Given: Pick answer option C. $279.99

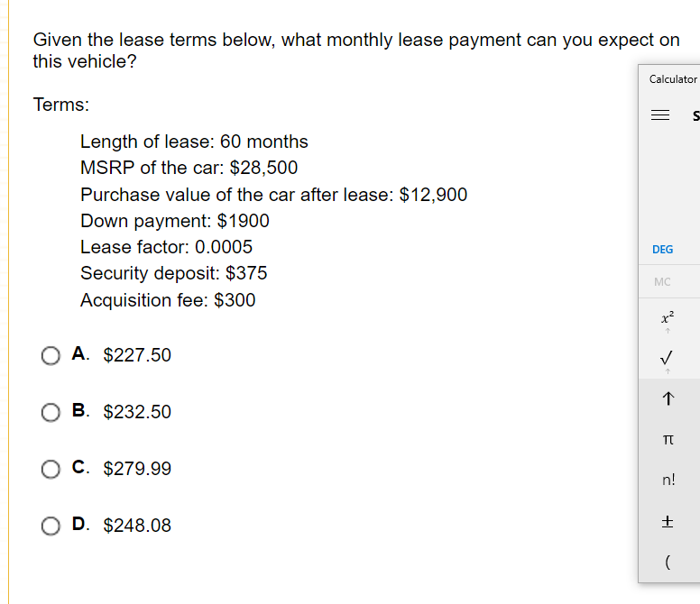Looking at the screenshot, I should [x=51, y=469].
